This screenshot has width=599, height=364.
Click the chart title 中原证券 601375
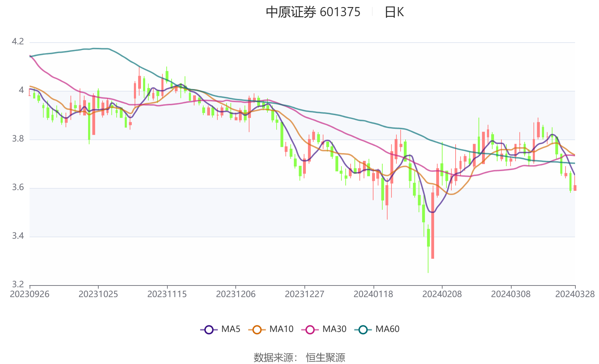pos(313,12)
